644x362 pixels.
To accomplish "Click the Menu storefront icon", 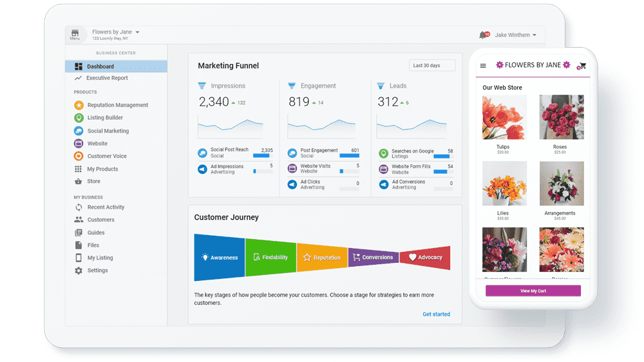I will (x=75, y=34).
